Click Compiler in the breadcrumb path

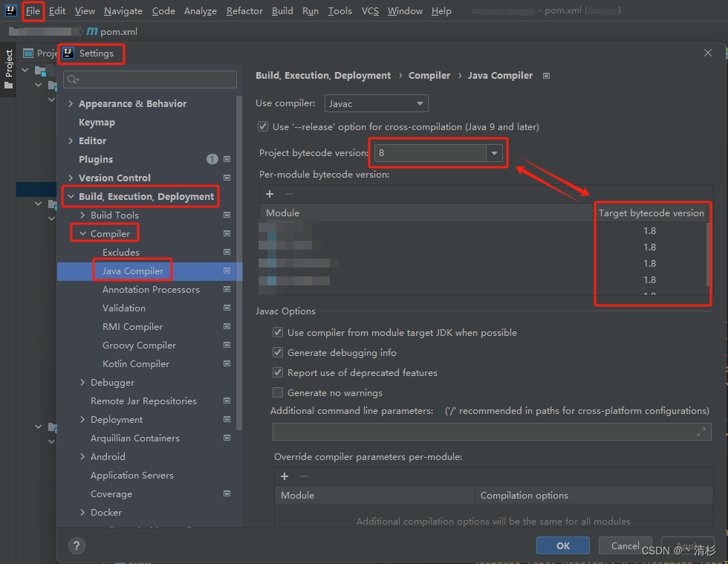(429, 75)
